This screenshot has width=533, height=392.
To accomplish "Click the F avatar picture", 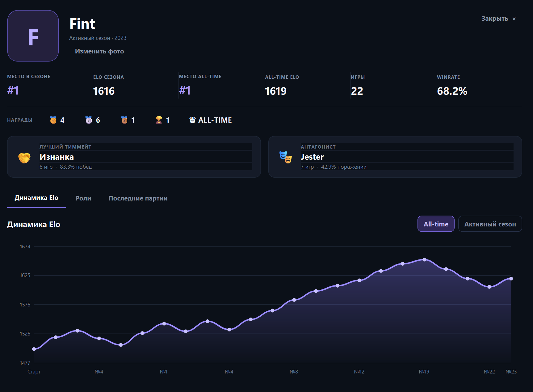I will [x=33, y=36].
